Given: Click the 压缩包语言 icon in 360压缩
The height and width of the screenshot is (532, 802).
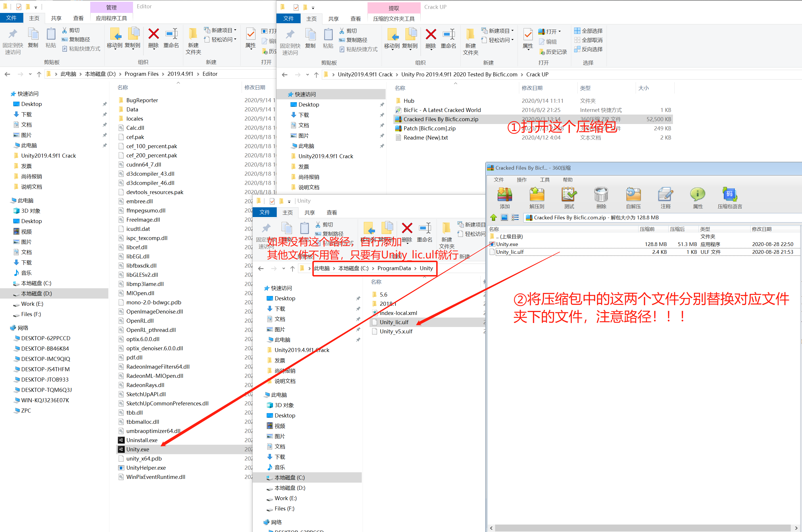Looking at the screenshot, I should [x=729, y=195].
